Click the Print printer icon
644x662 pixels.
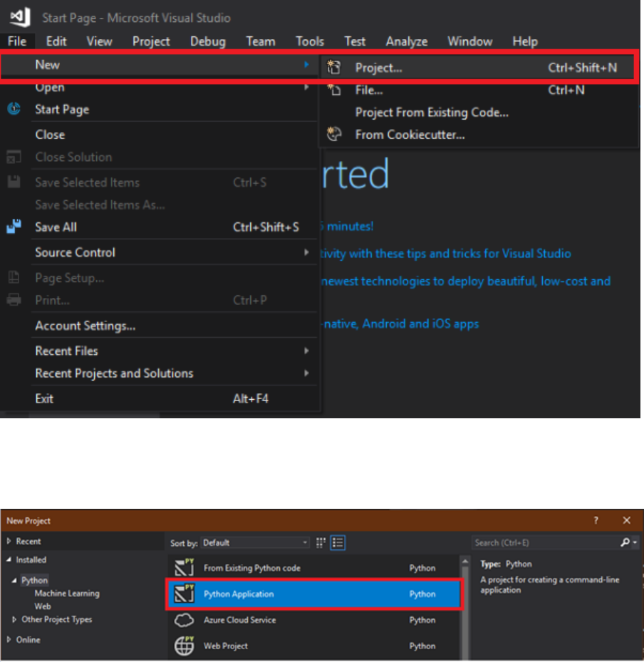pyautogui.click(x=14, y=300)
